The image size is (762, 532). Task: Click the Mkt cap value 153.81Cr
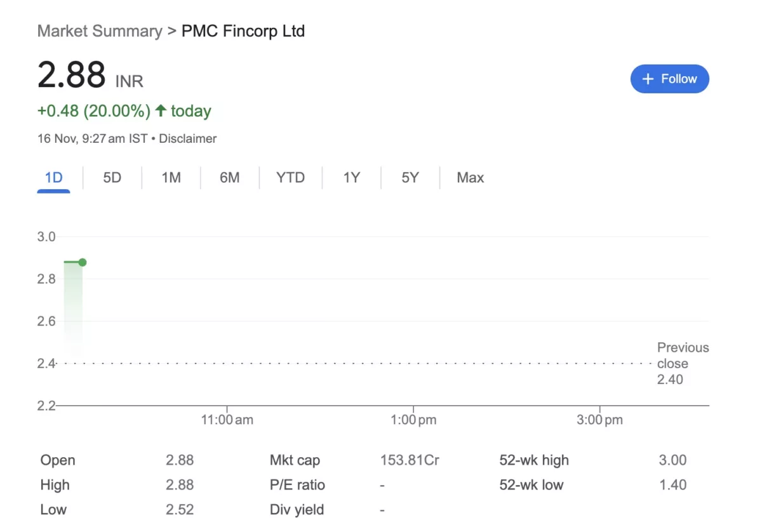[410, 460]
